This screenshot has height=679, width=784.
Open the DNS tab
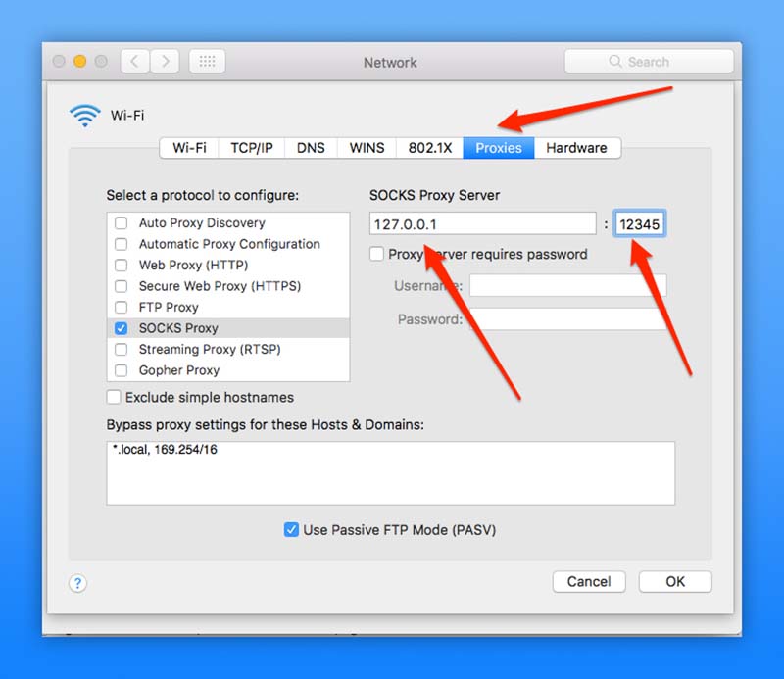pos(310,148)
